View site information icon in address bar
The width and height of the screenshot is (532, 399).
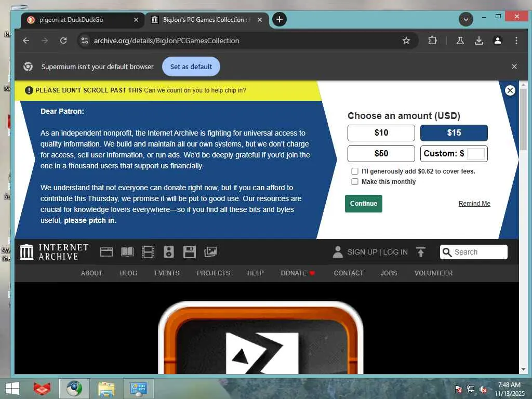[85, 41]
